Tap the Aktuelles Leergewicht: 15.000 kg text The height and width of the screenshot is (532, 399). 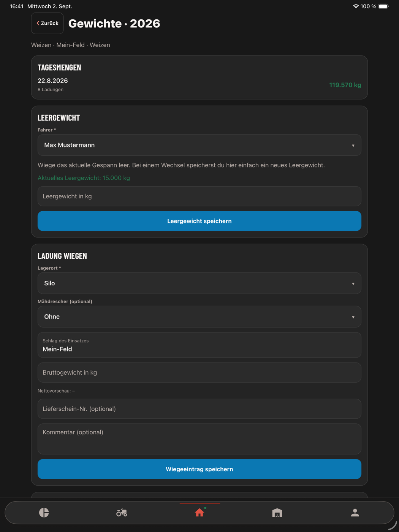point(84,178)
